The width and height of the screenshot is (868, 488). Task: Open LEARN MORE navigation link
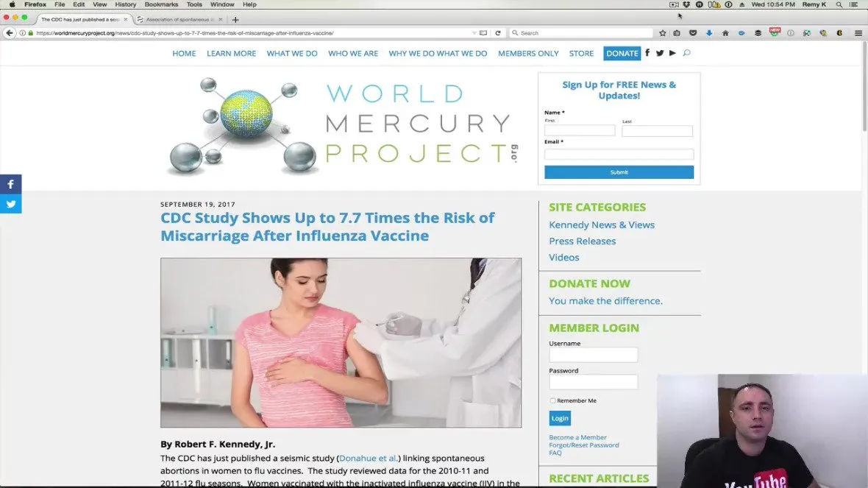pyautogui.click(x=232, y=54)
